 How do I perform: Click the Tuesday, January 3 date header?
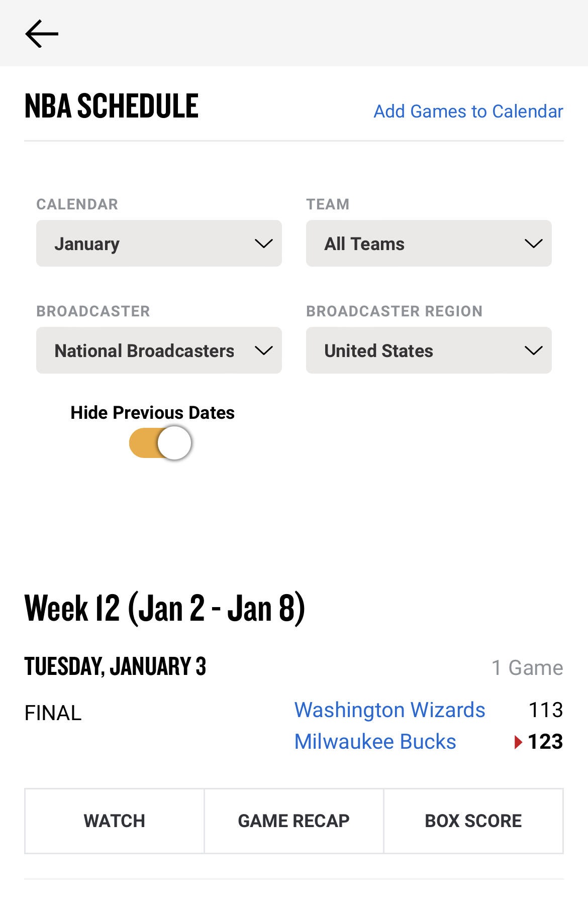[x=115, y=667]
